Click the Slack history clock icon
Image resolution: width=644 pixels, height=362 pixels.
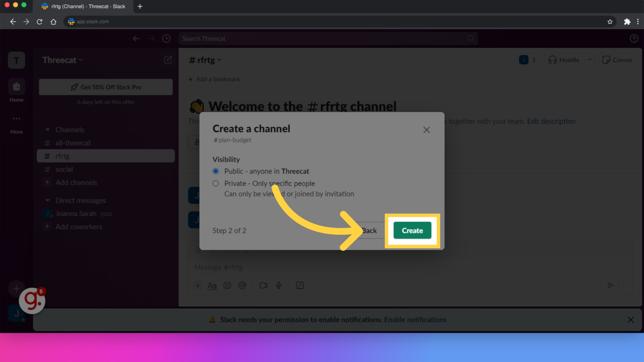[166, 39]
